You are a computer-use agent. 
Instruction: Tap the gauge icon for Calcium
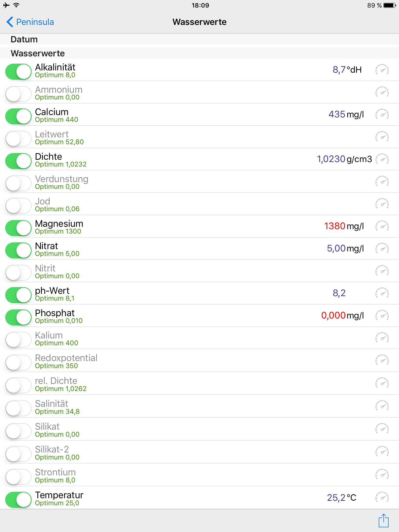[x=382, y=115]
